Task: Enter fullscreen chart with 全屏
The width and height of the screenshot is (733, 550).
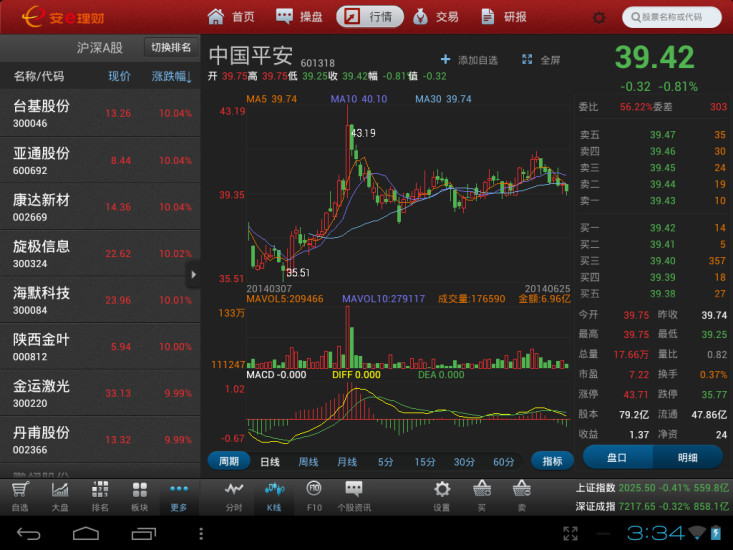Action: click(x=541, y=60)
